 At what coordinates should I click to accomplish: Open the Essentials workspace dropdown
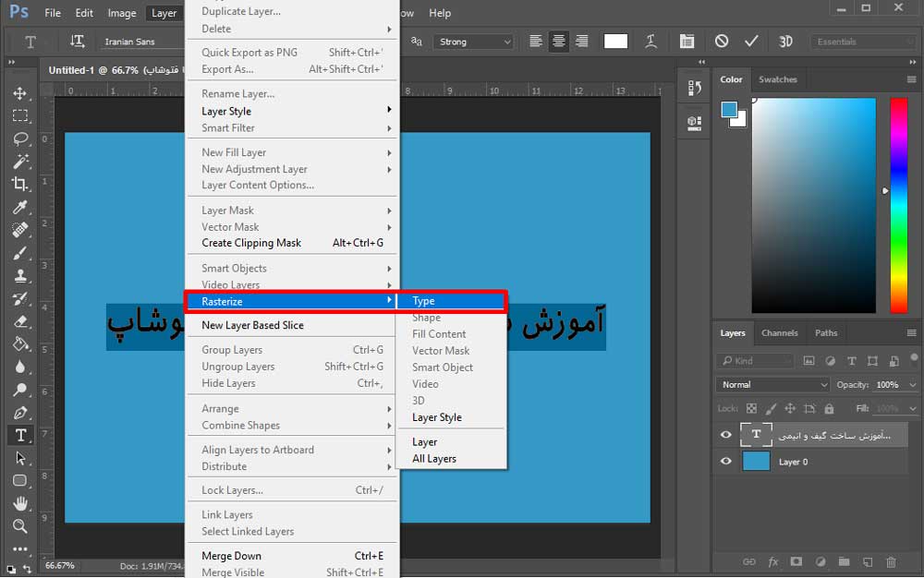(864, 42)
